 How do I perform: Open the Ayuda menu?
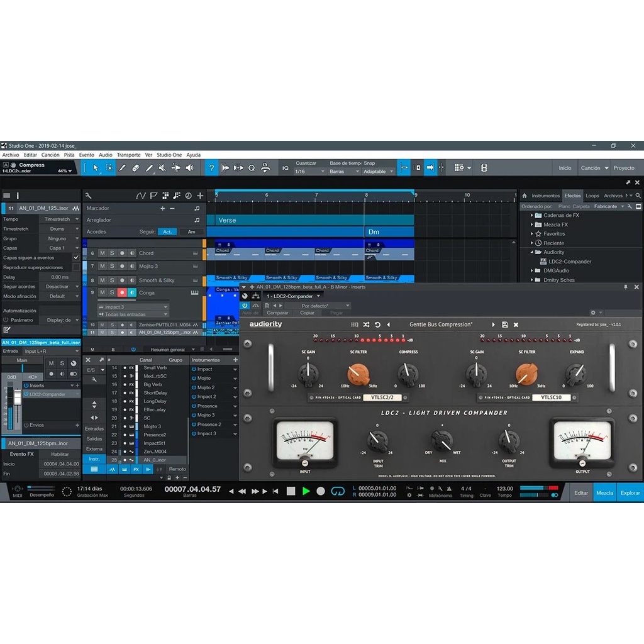(194, 155)
